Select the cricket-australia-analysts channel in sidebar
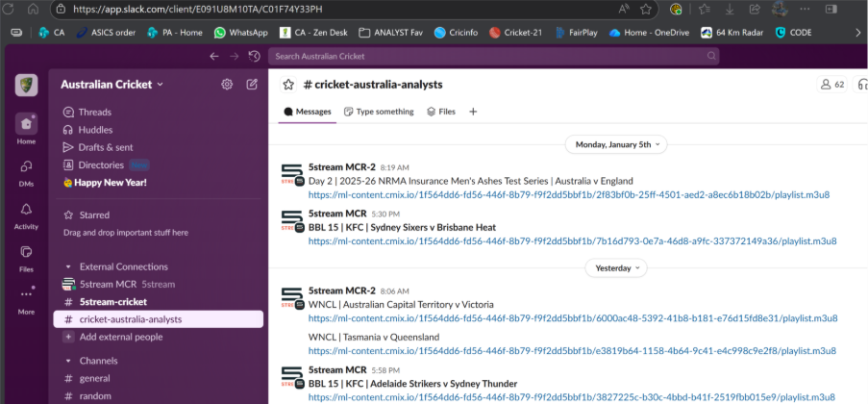The height and width of the screenshot is (404, 868). (x=159, y=319)
